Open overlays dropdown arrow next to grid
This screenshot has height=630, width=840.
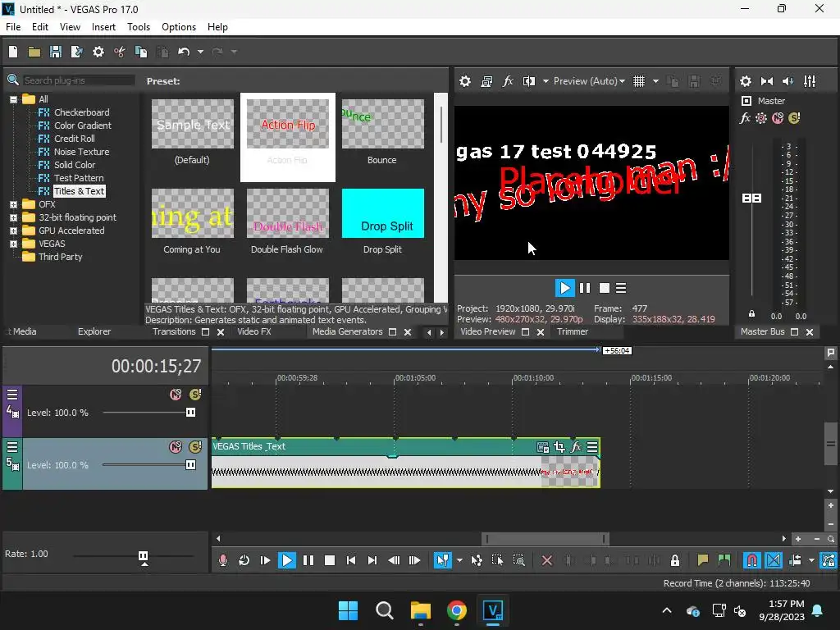(655, 81)
